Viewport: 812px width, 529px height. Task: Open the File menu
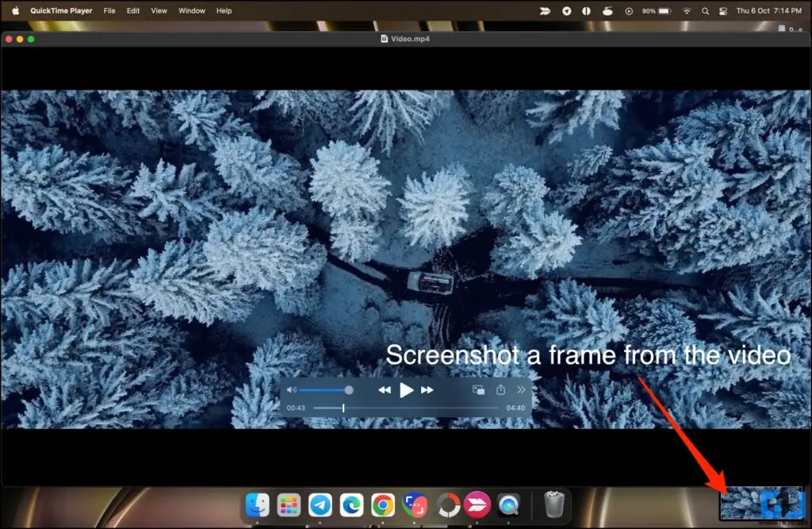point(109,11)
